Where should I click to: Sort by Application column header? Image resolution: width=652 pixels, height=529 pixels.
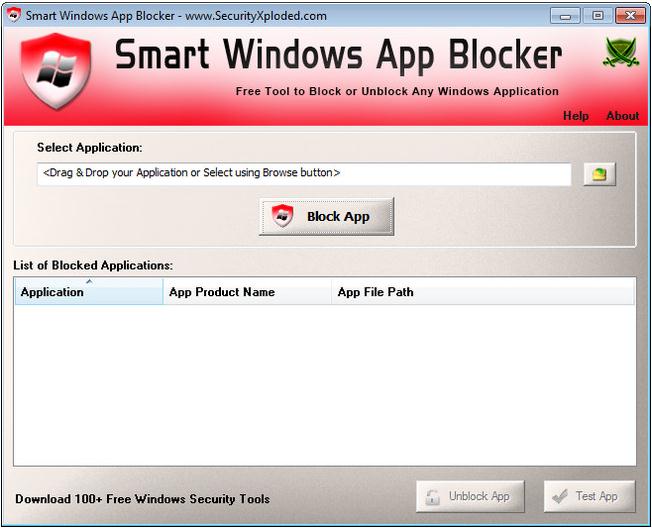(89, 292)
